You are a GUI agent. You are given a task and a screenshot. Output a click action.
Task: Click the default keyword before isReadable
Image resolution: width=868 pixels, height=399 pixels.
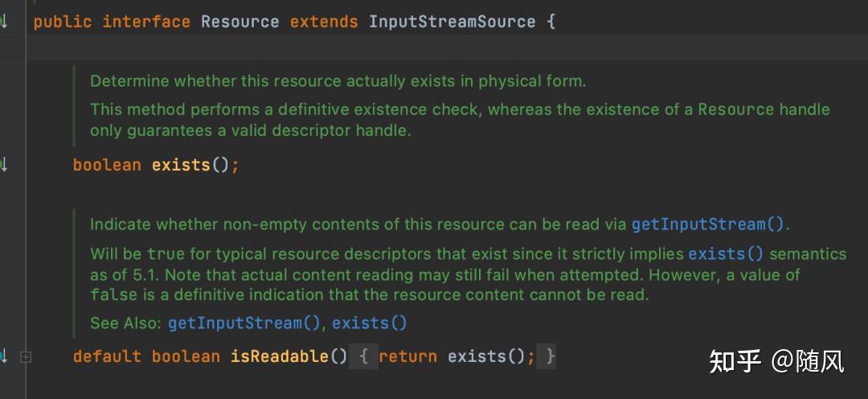point(107,356)
